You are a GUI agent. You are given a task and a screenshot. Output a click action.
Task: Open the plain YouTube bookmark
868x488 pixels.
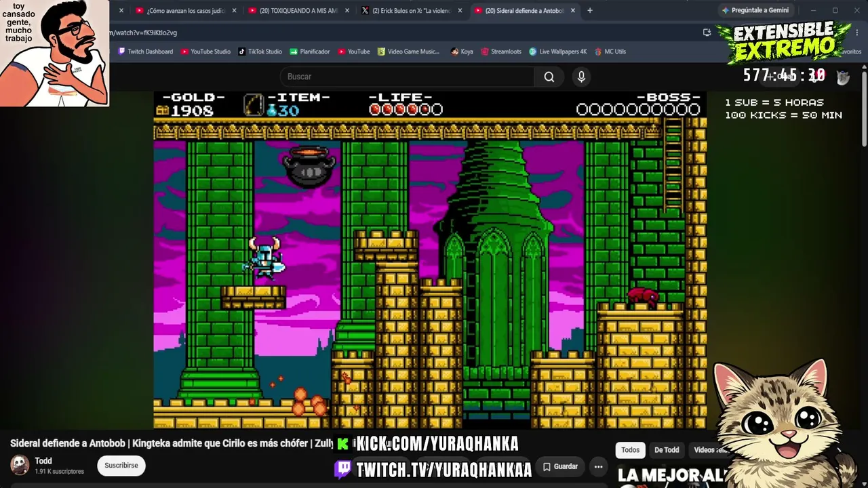pyautogui.click(x=353, y=52)
